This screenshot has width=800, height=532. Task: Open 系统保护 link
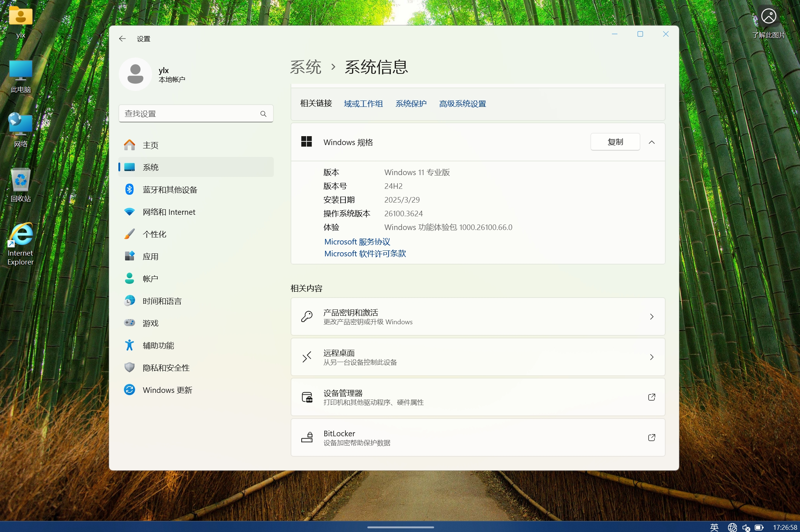pyautogui.click(x=411, y=104)
